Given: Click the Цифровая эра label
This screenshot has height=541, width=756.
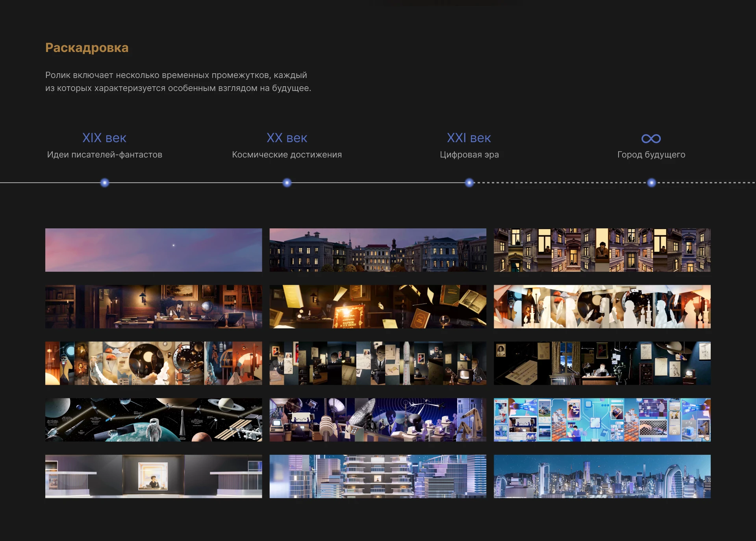Looking at the screenshot, I should (x=469, y=155).
